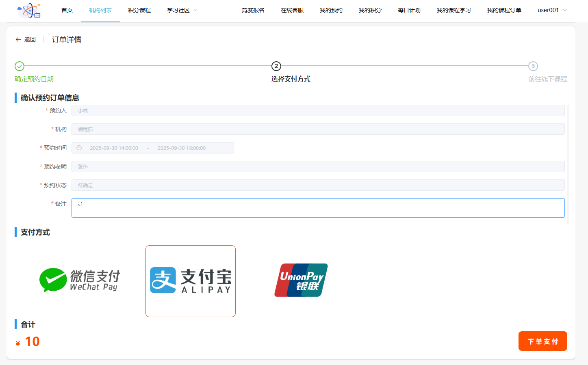588x365 pixels.
Task: Click the back arrow icon
Action: pos(18,39)
